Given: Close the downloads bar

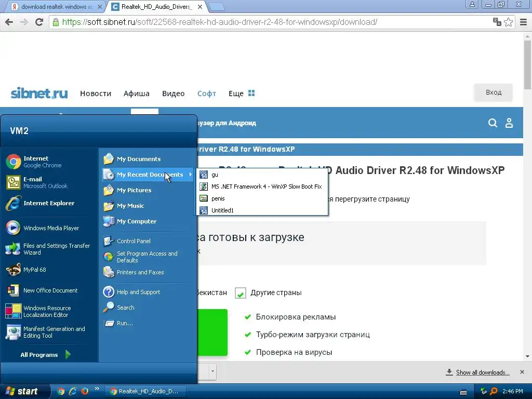Looking at the screenshot, I should point(522,372).
